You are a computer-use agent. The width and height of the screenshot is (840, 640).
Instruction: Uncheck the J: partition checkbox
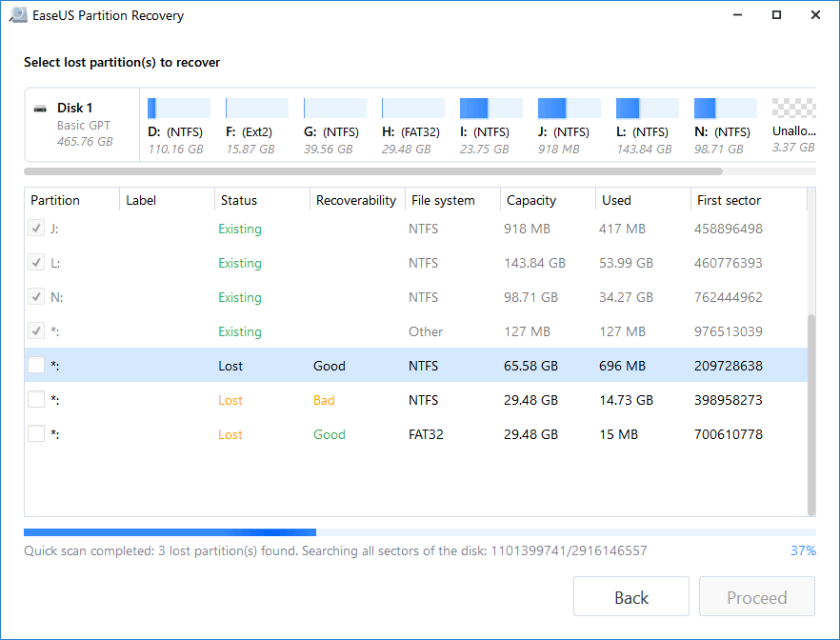[x=35, y=229]
